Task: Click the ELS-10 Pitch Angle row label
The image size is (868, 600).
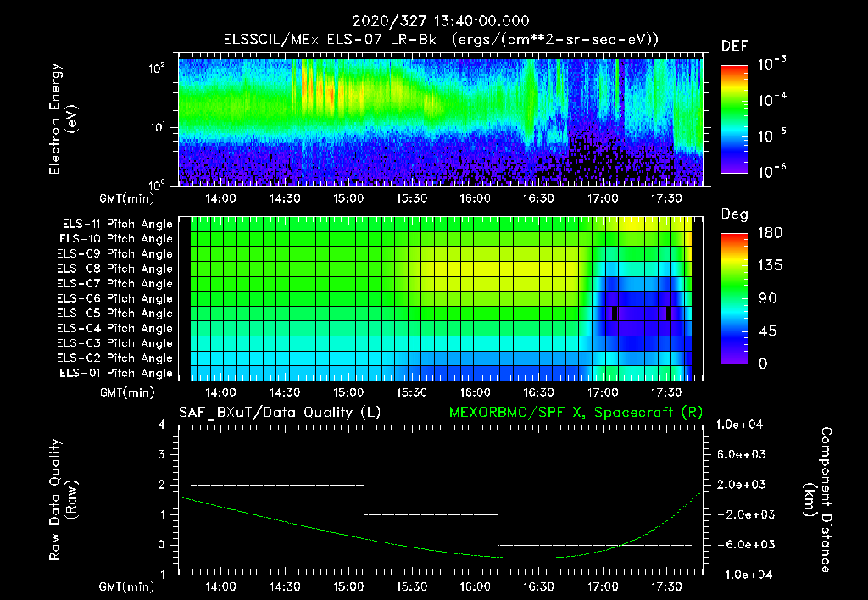Action: [116, 239]
